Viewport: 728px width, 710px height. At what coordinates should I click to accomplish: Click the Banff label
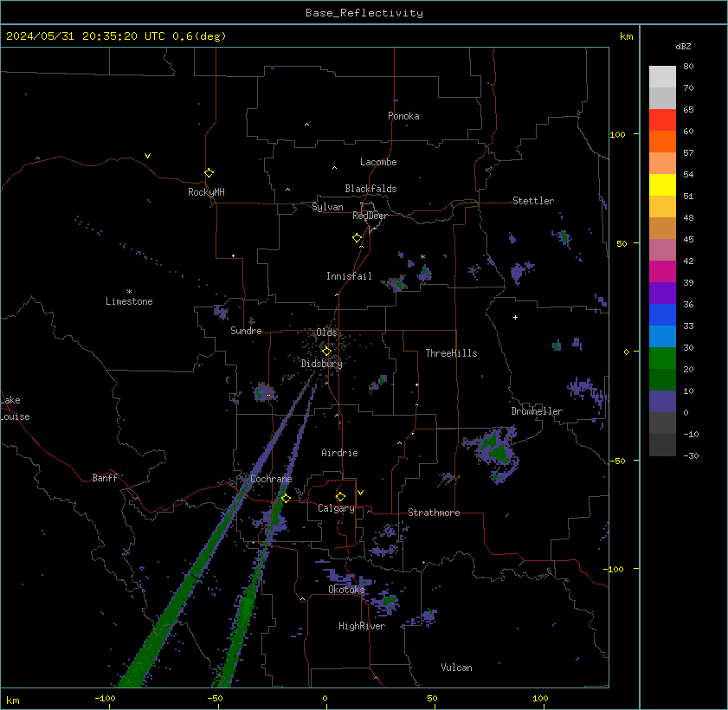105,478
